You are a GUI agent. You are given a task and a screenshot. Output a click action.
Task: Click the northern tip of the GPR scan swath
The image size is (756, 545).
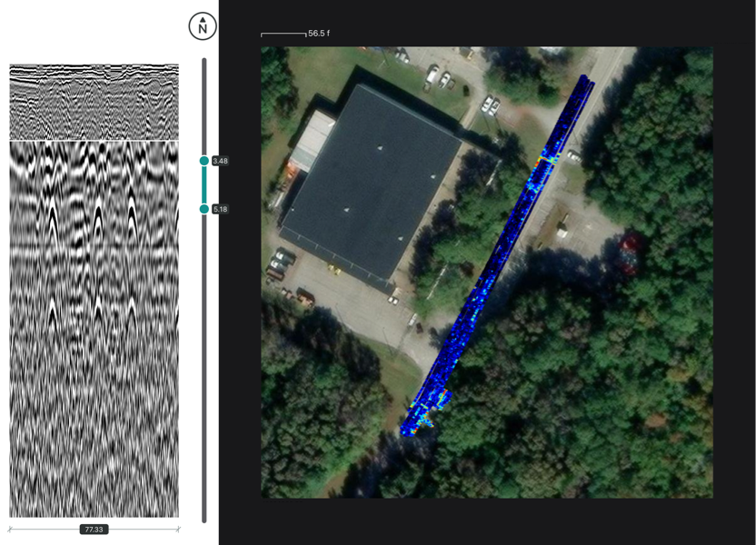pos(584,80)
